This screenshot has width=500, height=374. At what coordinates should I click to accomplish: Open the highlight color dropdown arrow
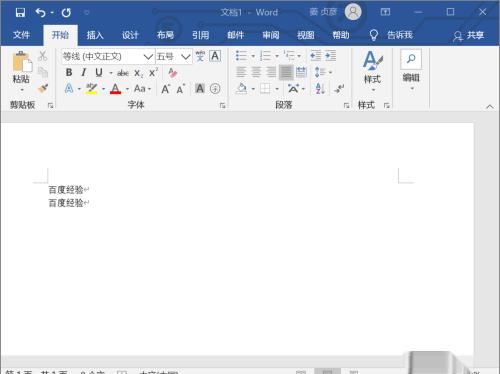click(103, 89)
